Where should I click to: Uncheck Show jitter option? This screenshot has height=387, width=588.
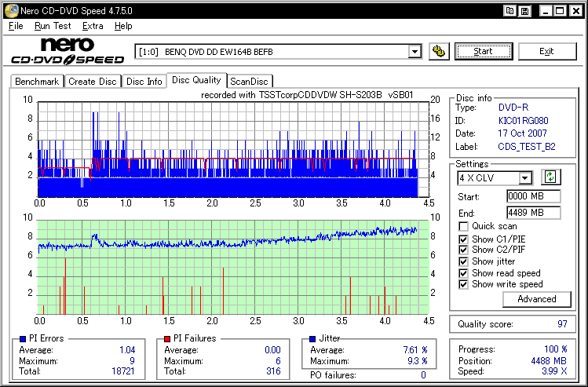click(463, 261)
